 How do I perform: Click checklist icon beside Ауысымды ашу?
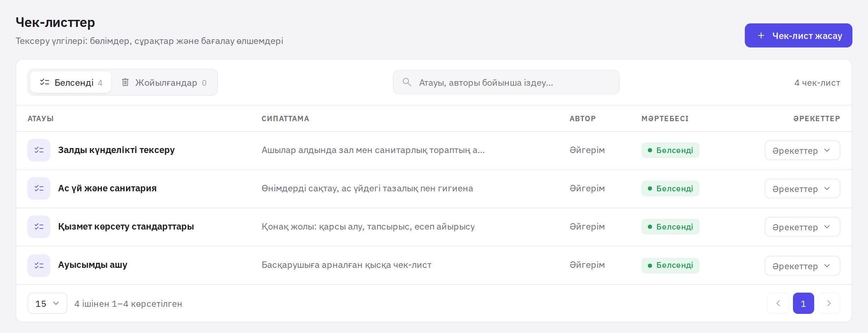tap(39, 265)
